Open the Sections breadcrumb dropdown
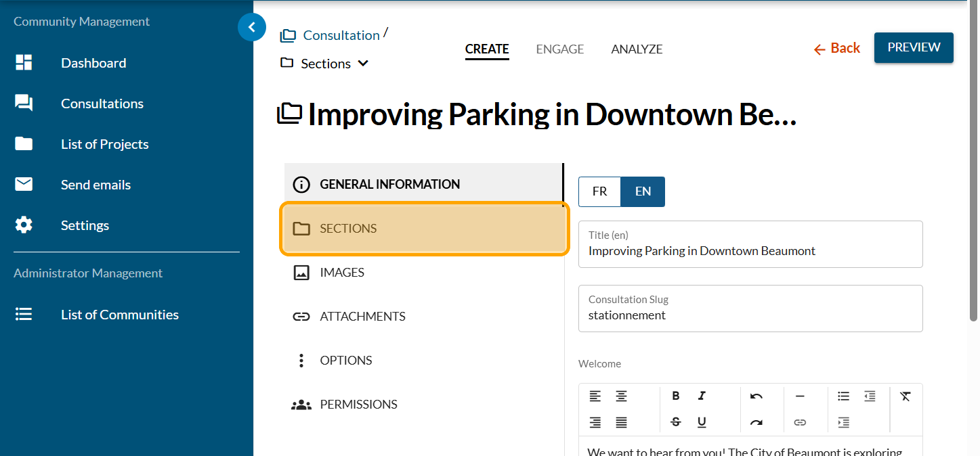This screenshot has height=456, width=980. click(326, 64)
